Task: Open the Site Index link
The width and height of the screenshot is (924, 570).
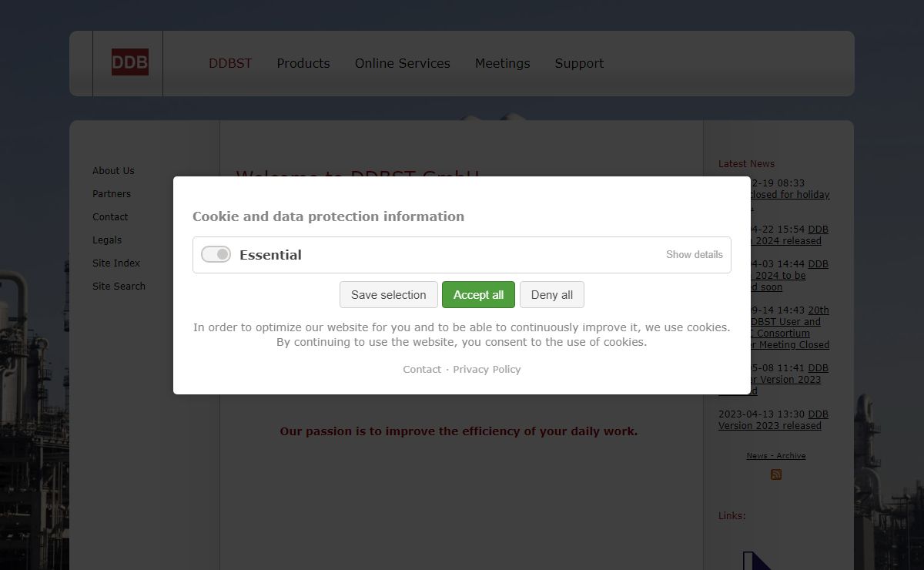Action: pyautogui.click(x=116, y=263)
